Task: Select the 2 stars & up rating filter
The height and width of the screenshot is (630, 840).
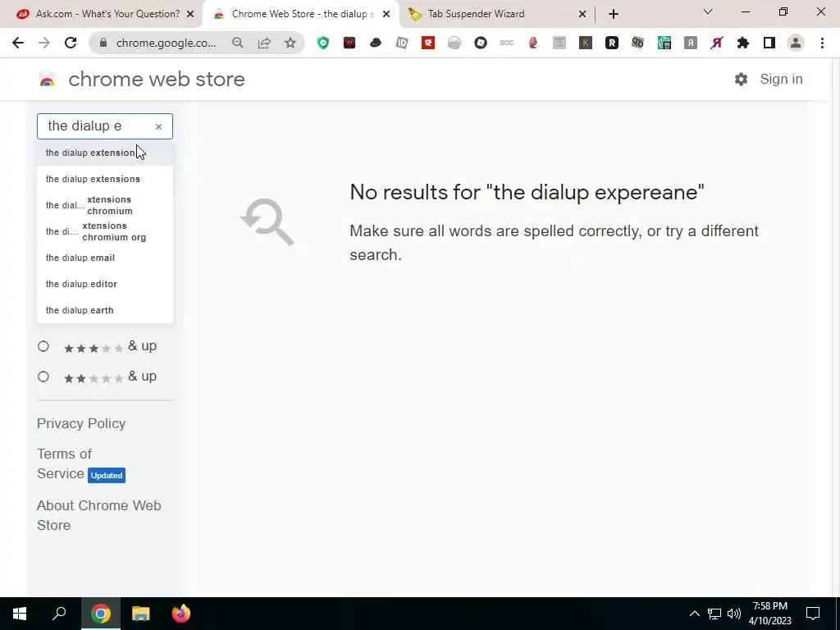Action: pos(43,377)
